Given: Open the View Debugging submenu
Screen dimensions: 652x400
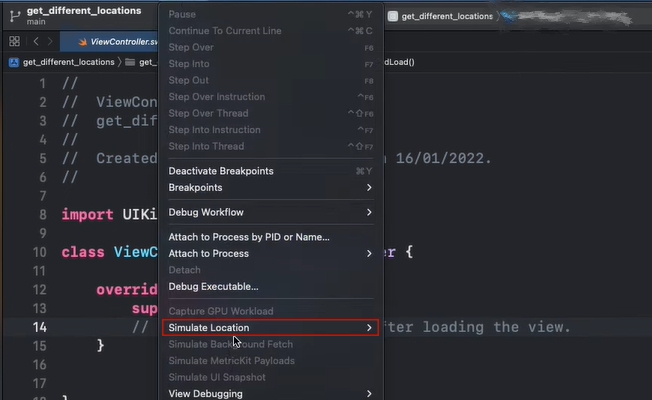Looking at the screenshot, I should 270,393.
